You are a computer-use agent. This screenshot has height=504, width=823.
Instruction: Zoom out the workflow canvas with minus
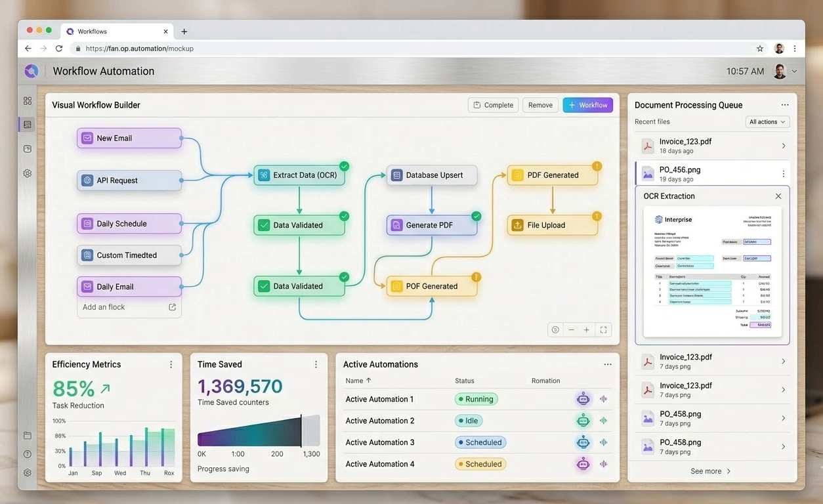point(571,330)
